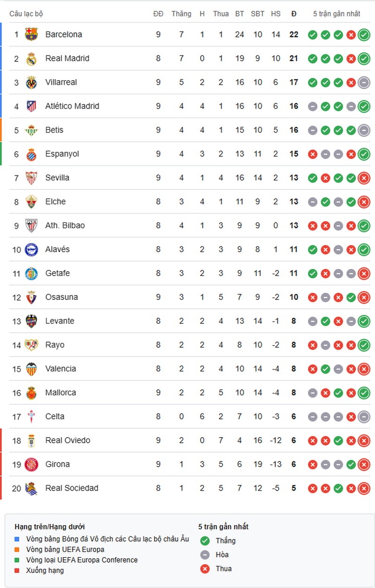
Task: Click the Atlético Madrid crest icon
Action: [x=31, y=106]
